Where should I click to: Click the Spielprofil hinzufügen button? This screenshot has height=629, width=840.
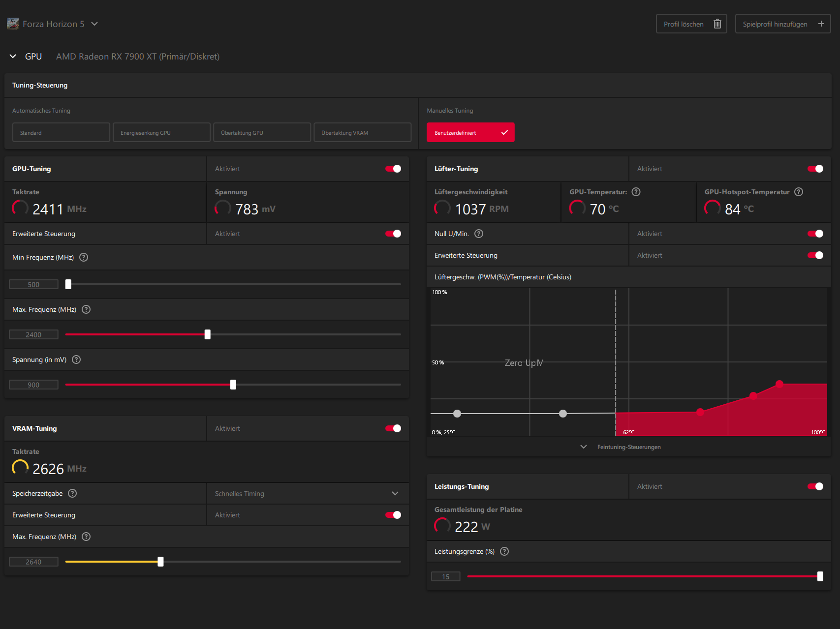[783, 24]
